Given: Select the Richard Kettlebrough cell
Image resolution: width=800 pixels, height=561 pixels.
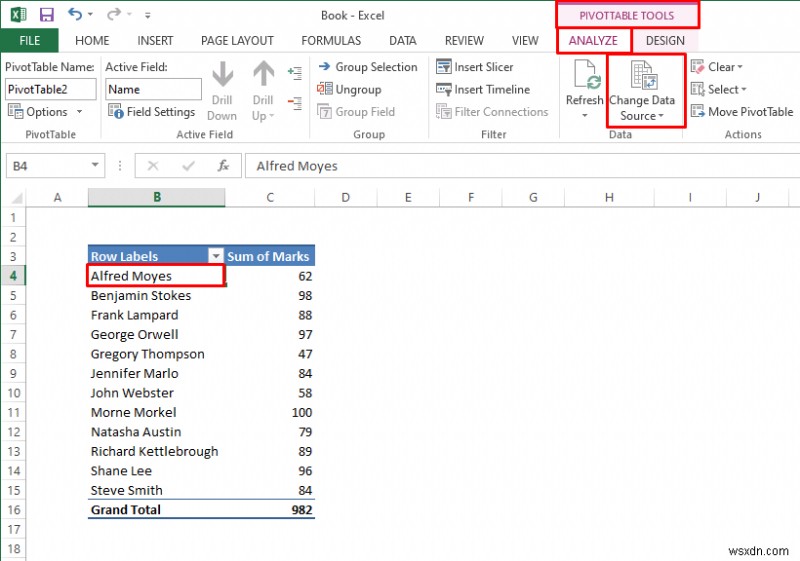Looking at the screenshot, I should click(x=156, y=451).
